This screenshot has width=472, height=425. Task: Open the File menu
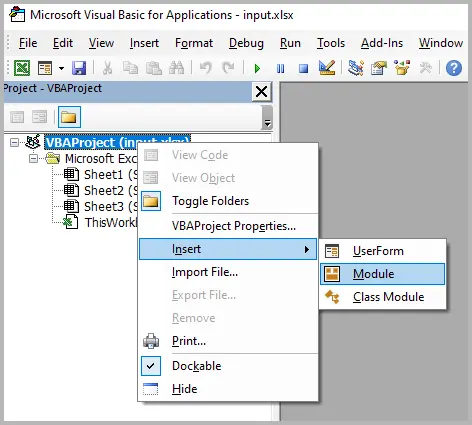28,43
